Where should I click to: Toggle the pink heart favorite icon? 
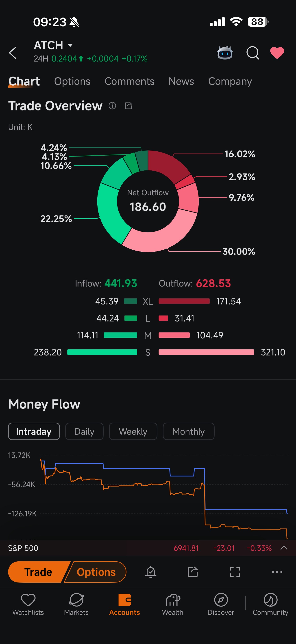[277, 53]
